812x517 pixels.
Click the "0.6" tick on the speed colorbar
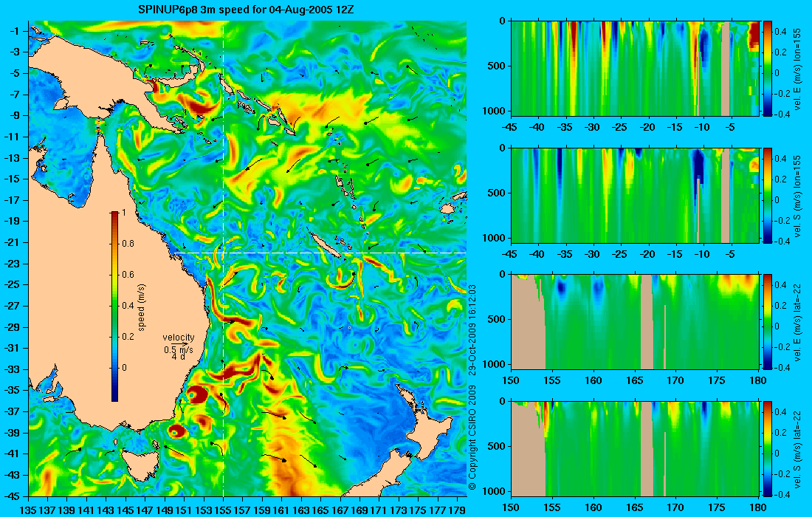pyautogui.click(x=128, y=275)
